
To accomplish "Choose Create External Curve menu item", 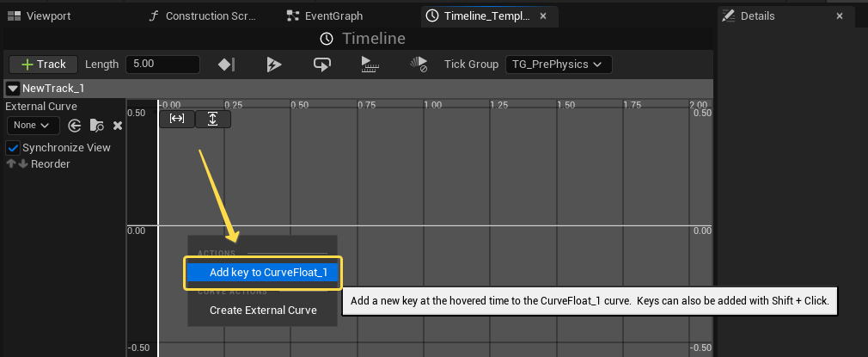I will [x=263, y=310].
